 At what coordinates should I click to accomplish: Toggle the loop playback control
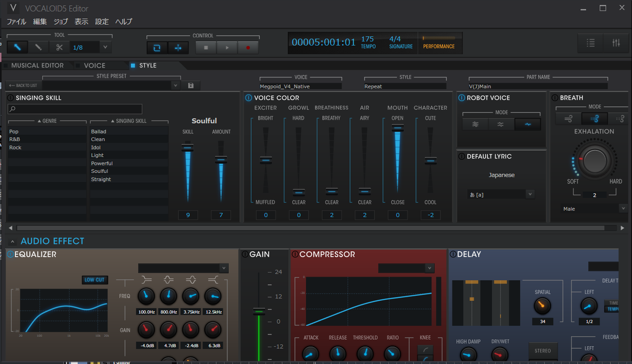tap(157, 47)
